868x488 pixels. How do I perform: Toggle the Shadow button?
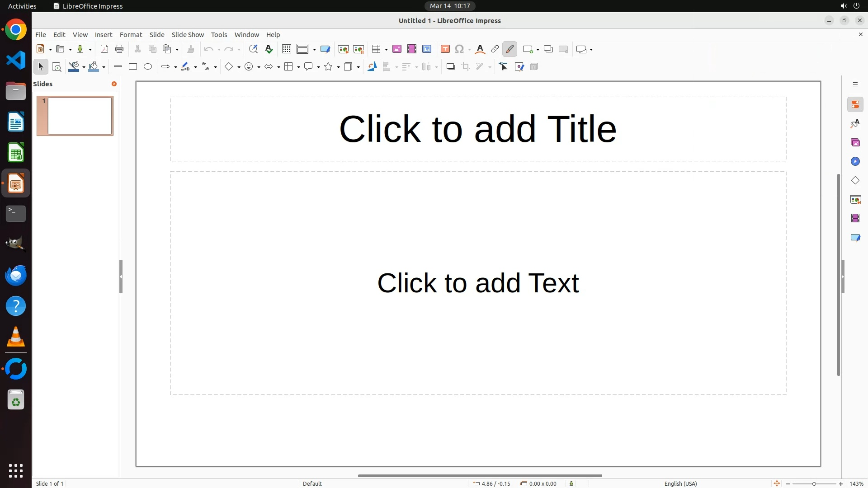[x=450, y=67]
